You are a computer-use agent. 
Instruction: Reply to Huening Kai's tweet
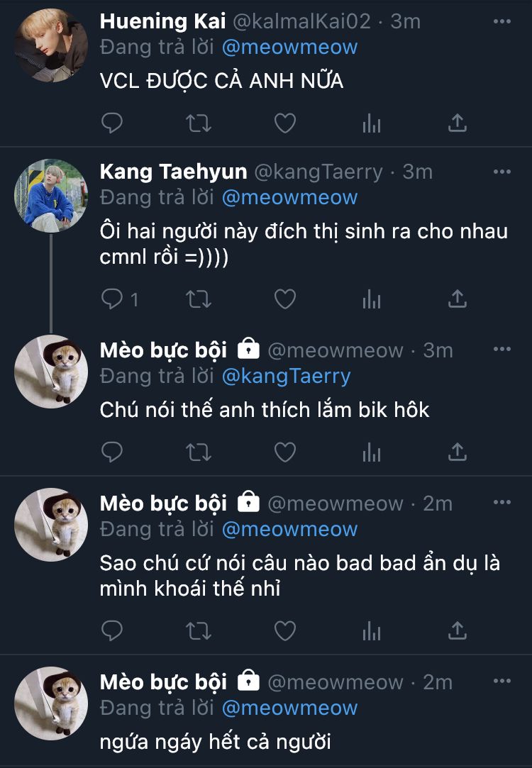[x=112, y=123]
